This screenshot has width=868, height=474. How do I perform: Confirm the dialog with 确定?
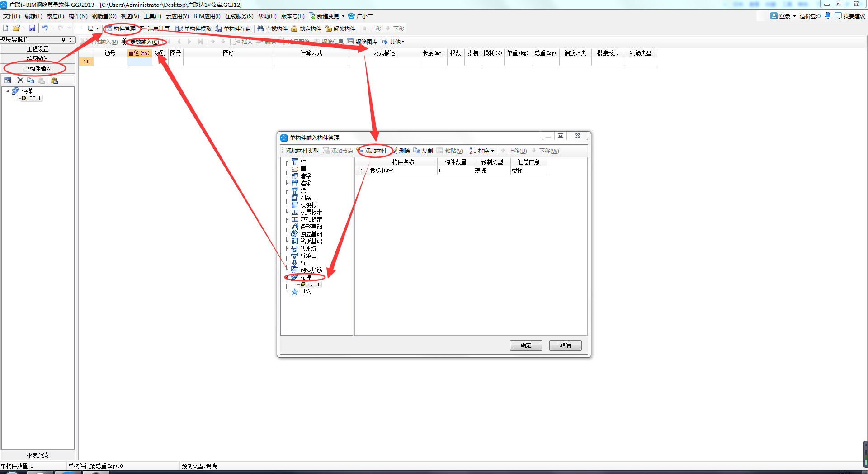[526, 345]
